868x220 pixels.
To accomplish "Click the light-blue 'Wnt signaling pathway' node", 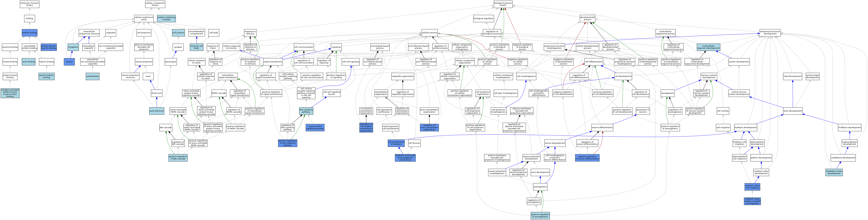I will pyautogui.click(x=306, y=111).
